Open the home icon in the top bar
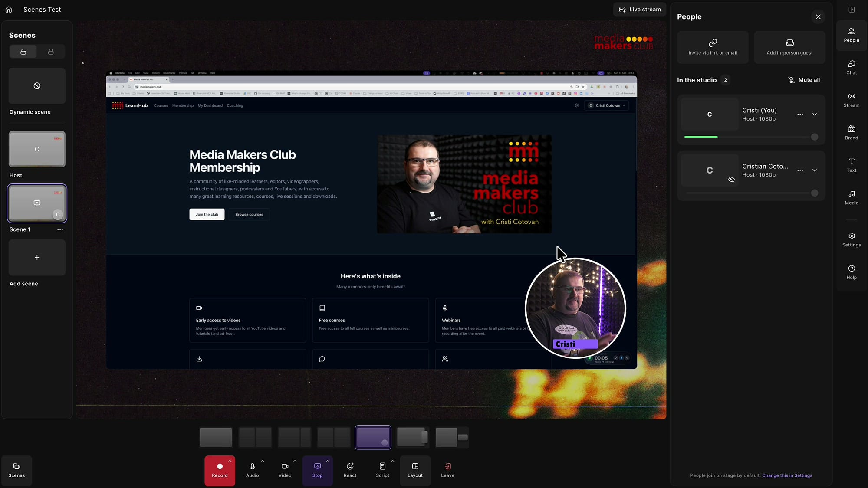This screenshot has height=488, width=868. pos(9,9)
